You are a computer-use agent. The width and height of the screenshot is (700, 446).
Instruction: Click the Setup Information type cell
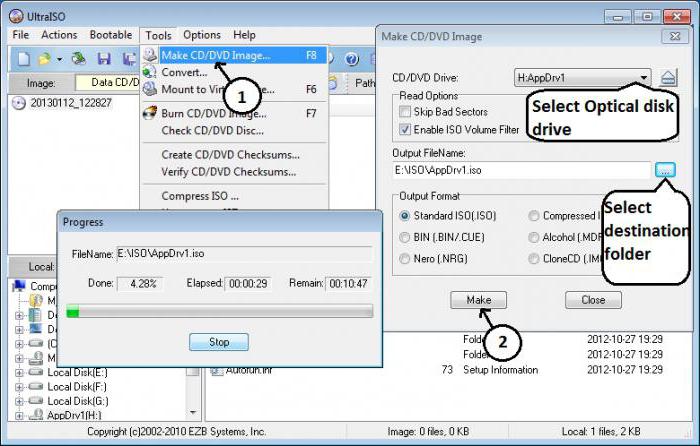point(500,370)
